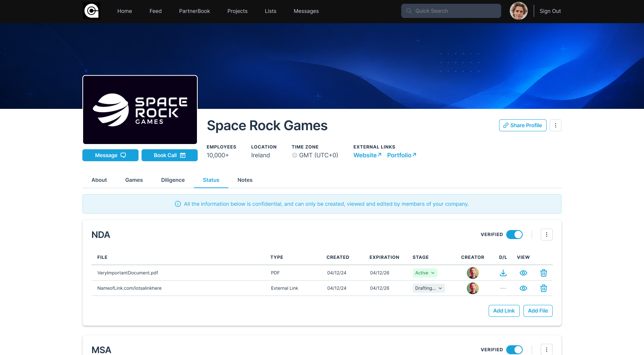Viewport: 644px width, 355px height.
Task: View the VeryImportantDocument.pdf entry
Action: (x=523, y=273)
